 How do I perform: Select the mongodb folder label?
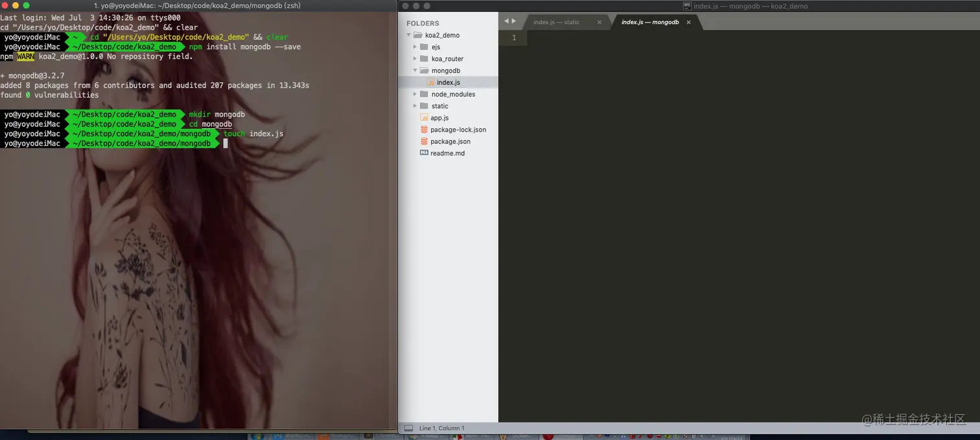[x=446, y=71]
